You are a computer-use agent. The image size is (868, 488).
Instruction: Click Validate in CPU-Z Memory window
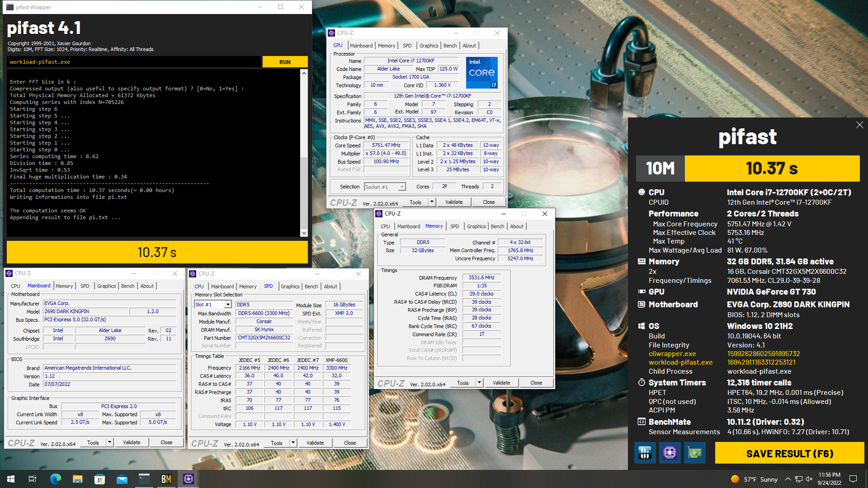501,383
